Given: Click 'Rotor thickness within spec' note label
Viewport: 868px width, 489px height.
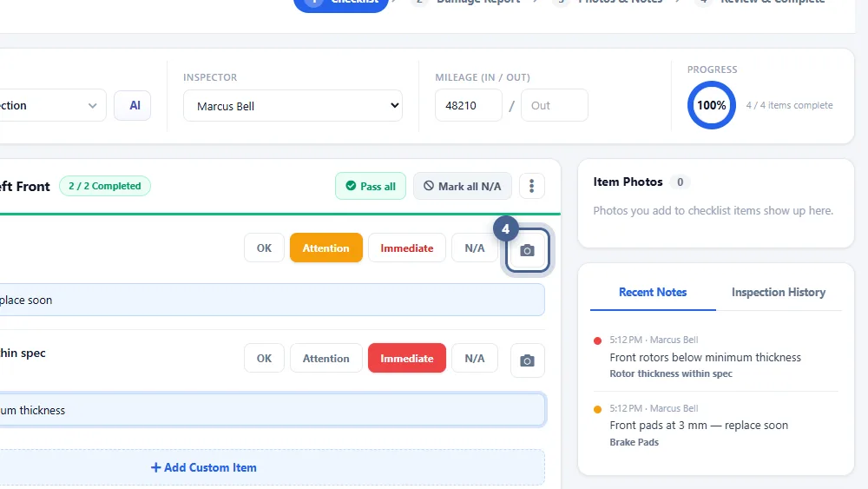Looking at the screenshot, I should [671, 373].
